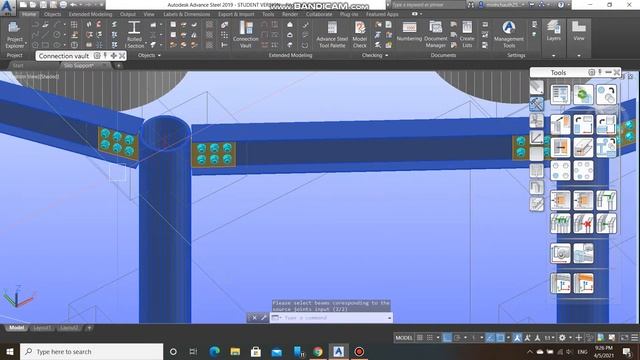Click the workspace switching gear icon
The height and width of the screenshot is (360, 640).
click(x=562, y=338)
